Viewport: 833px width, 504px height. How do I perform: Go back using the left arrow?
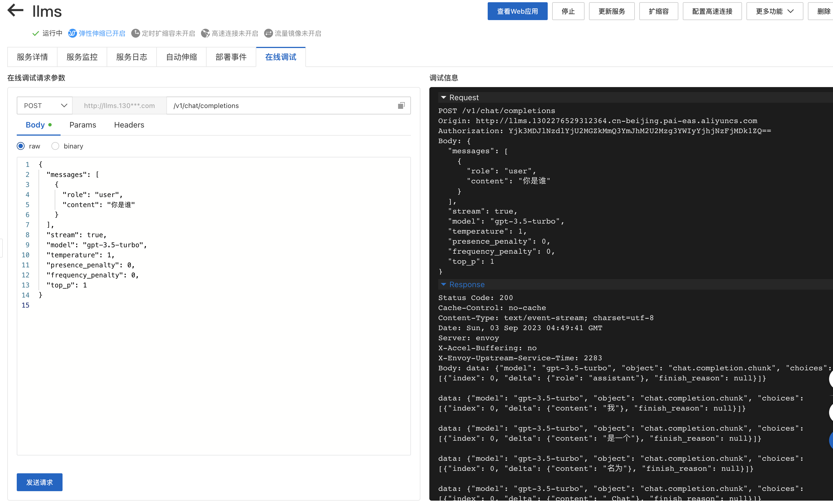click(x=15, y=10)
